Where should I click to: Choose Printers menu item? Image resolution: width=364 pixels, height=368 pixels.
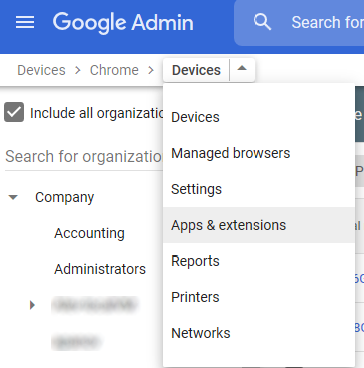pyautogui.click(x=259, y=297)
